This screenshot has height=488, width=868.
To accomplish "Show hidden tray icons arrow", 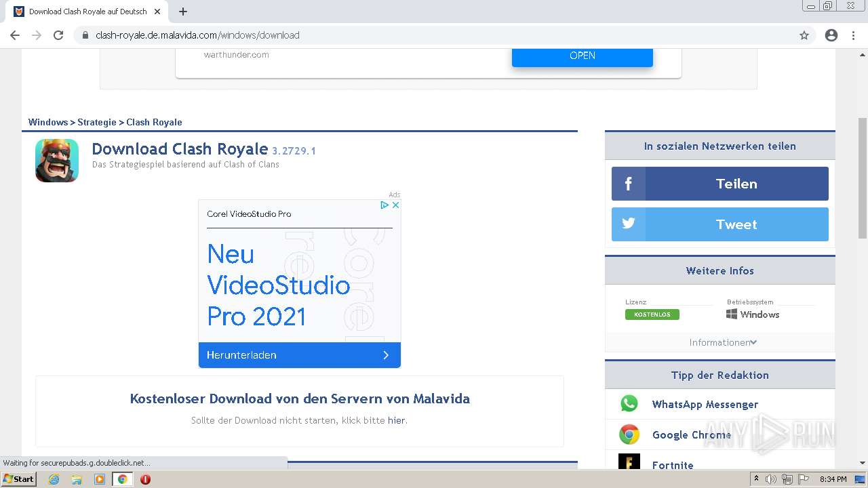I will [x=756, y=479].
